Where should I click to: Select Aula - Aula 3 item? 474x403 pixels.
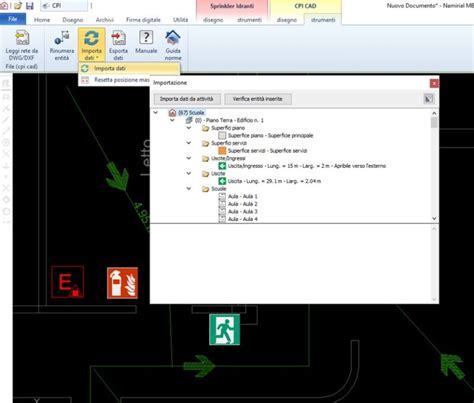(243, 212)
